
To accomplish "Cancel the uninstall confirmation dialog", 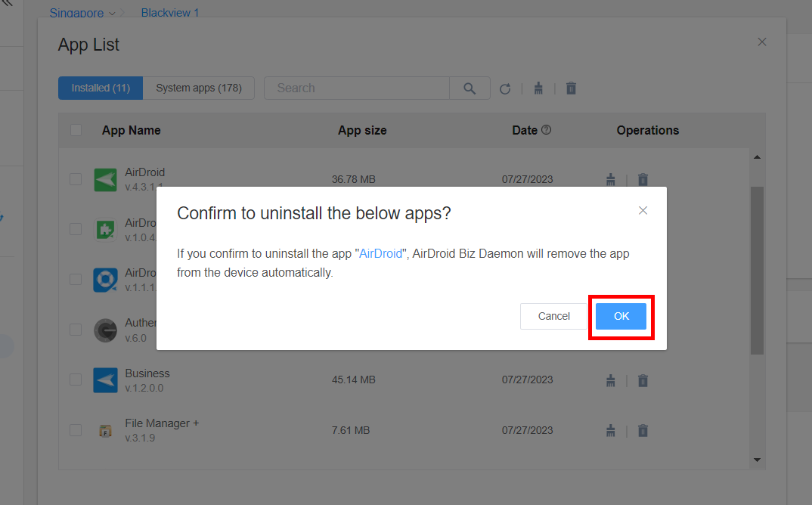I will (x=553, y=316).
